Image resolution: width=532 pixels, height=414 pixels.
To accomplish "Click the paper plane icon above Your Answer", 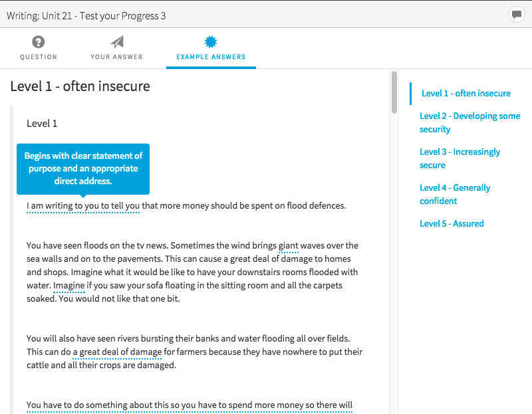I will [x=117, y=42].
